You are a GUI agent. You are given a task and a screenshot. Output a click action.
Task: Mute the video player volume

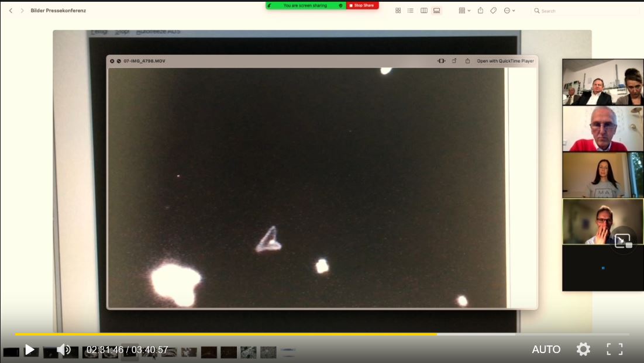coord(64,350)
